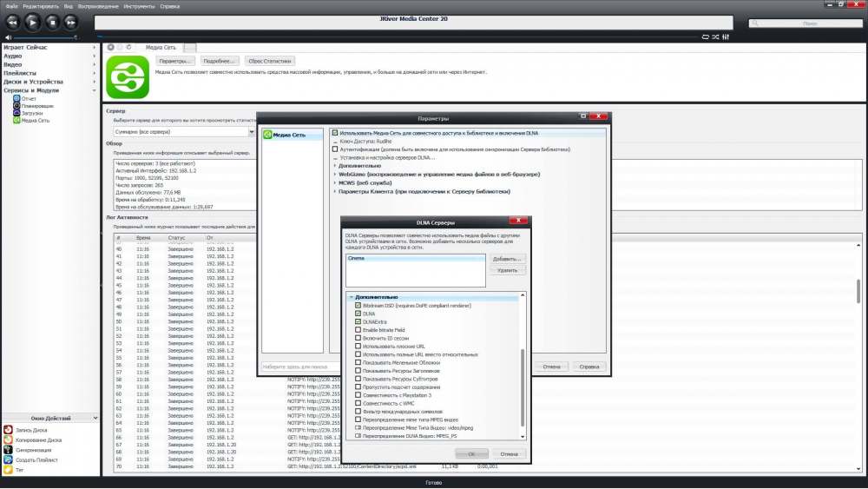Check Использовать плоские URL option
868x489 pixels.
[358, 346]
